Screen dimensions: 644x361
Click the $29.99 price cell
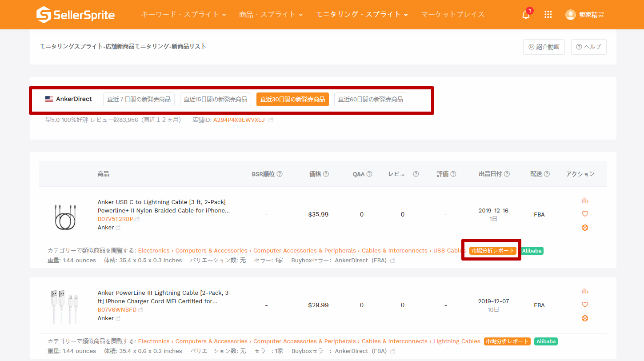[318, 305]
